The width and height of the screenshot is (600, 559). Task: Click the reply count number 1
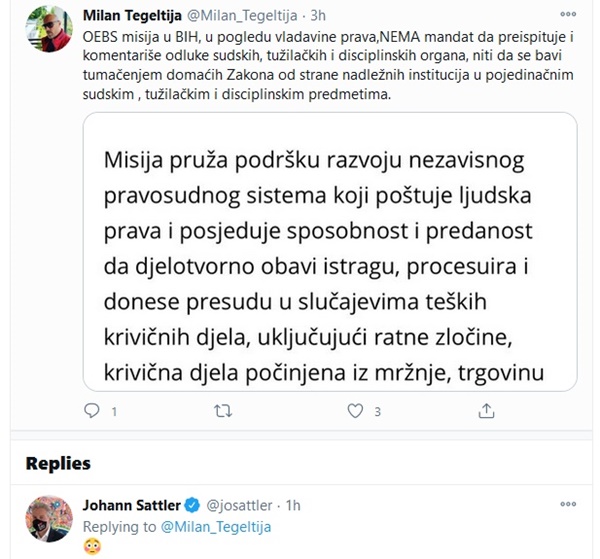tap(114, 411)
